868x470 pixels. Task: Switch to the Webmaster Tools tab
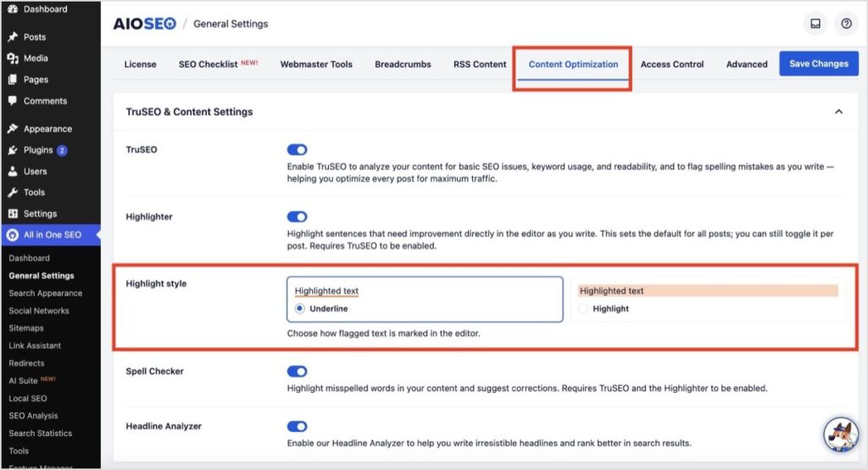pyautogui.click(x=316, y=64)
